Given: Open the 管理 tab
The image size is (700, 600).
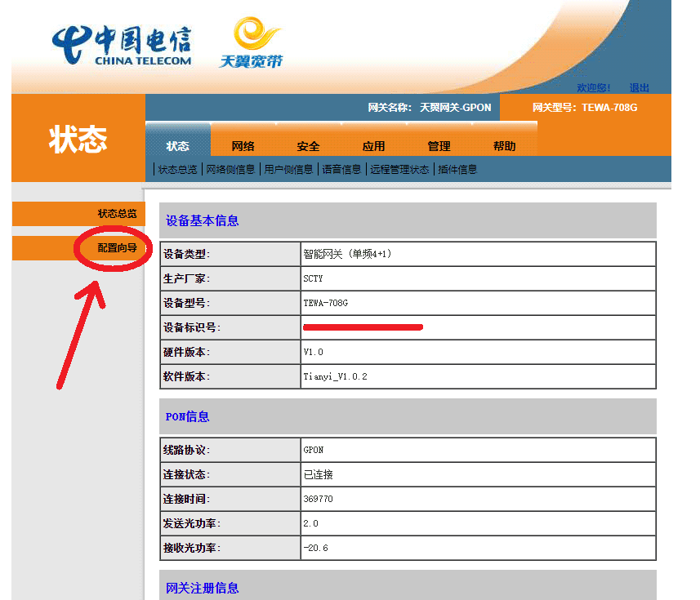Looking at the screenshot, I should pos(439,146).
